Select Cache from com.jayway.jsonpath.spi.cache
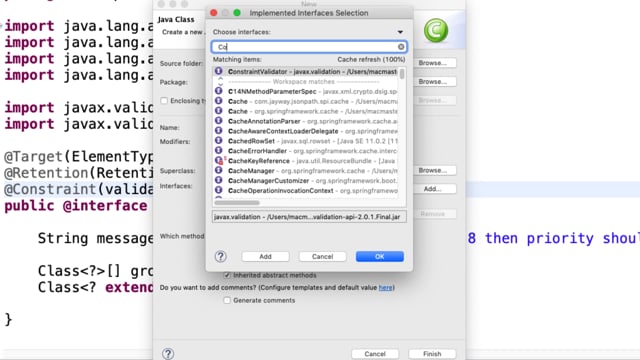The image size is (640, 360). [305, 101]
